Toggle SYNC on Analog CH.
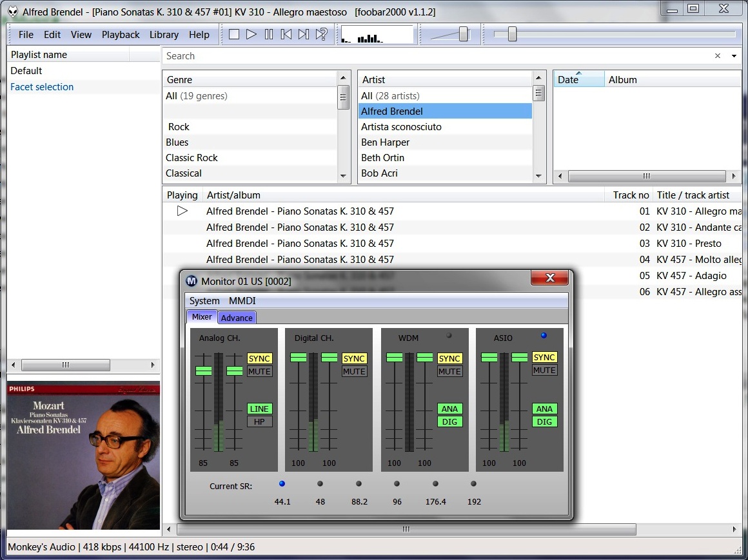The width and height of the screenshot is (748, 560). [x=259, y=358]
